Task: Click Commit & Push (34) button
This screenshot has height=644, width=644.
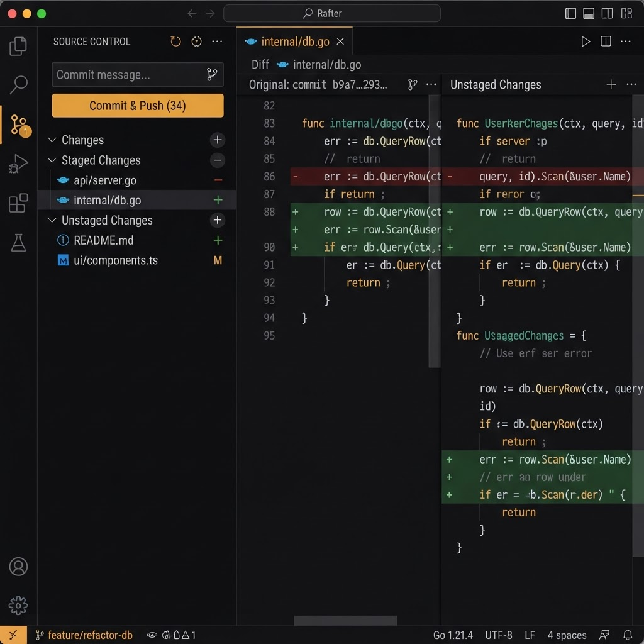Action: [x=138, y=106]
